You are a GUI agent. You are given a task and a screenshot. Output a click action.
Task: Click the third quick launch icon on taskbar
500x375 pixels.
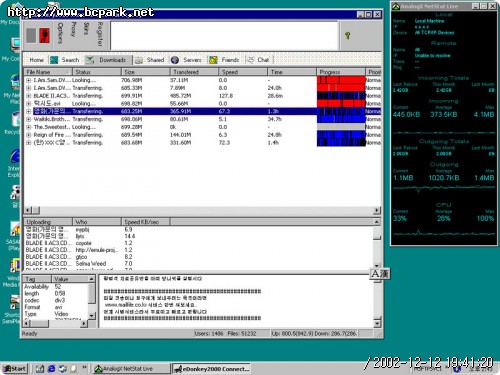[63, 369]
